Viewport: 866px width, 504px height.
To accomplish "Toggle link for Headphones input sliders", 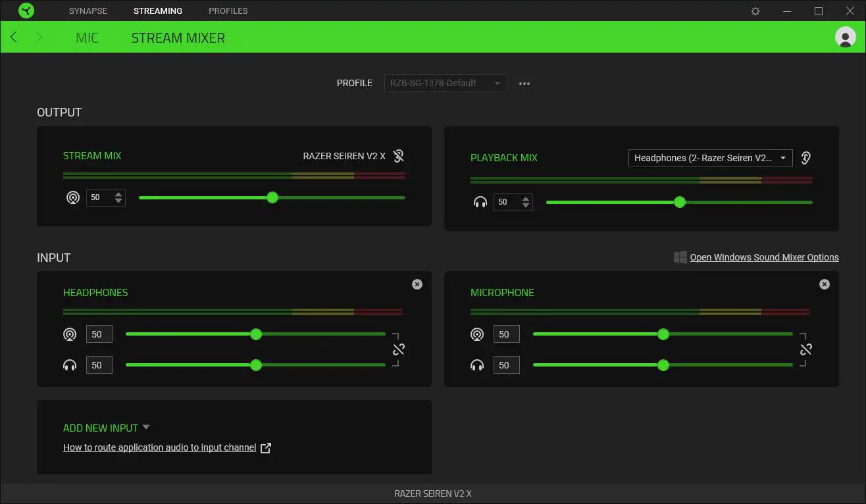I will (398, 349).
